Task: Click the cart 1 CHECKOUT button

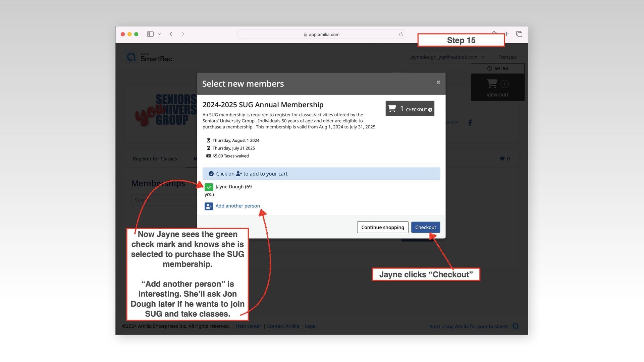Action: click(x=410, y=109)
